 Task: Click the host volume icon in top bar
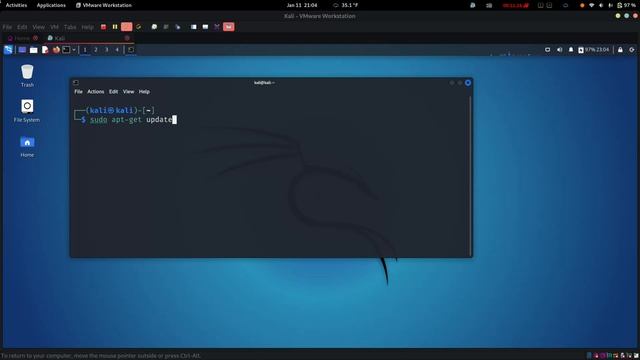coord(601,5)
